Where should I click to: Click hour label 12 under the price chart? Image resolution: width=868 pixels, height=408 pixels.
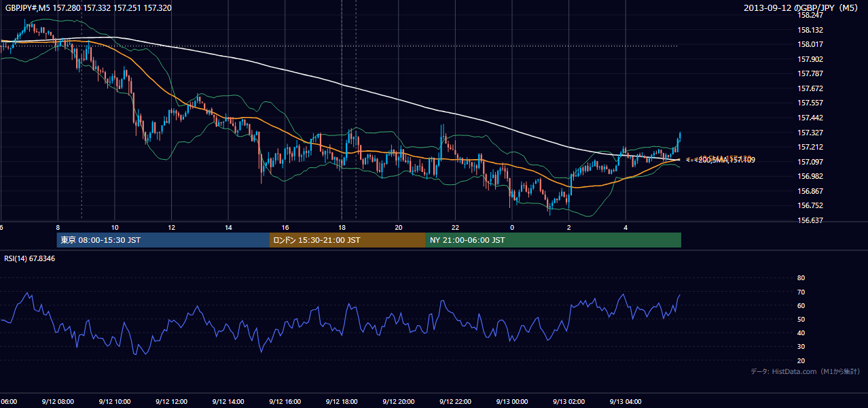[x=171, y=227]
